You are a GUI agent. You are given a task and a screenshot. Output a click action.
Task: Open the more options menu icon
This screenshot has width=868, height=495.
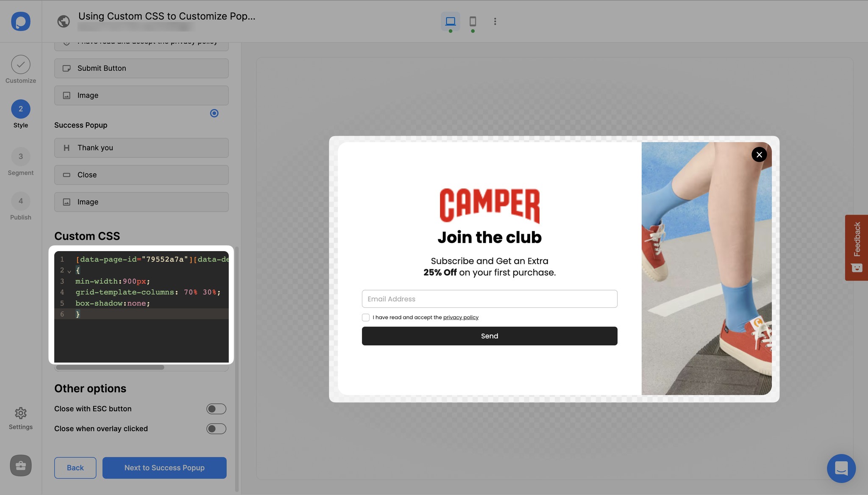495,21
